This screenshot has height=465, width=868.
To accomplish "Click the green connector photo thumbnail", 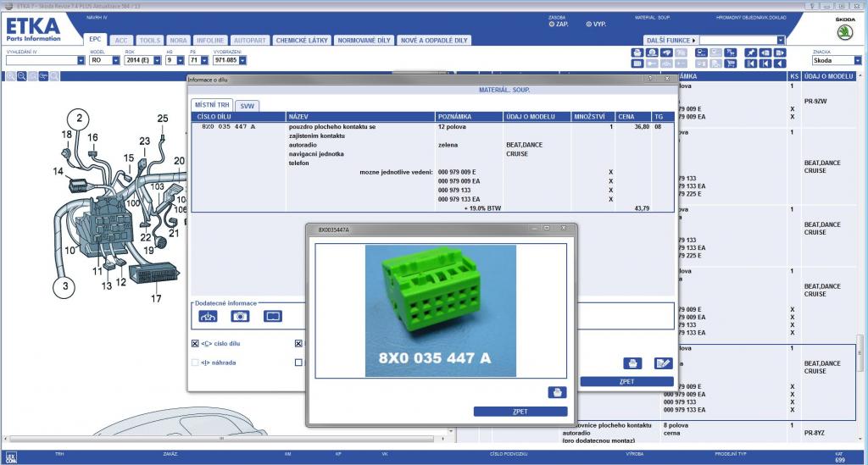I will pos(441,311).
